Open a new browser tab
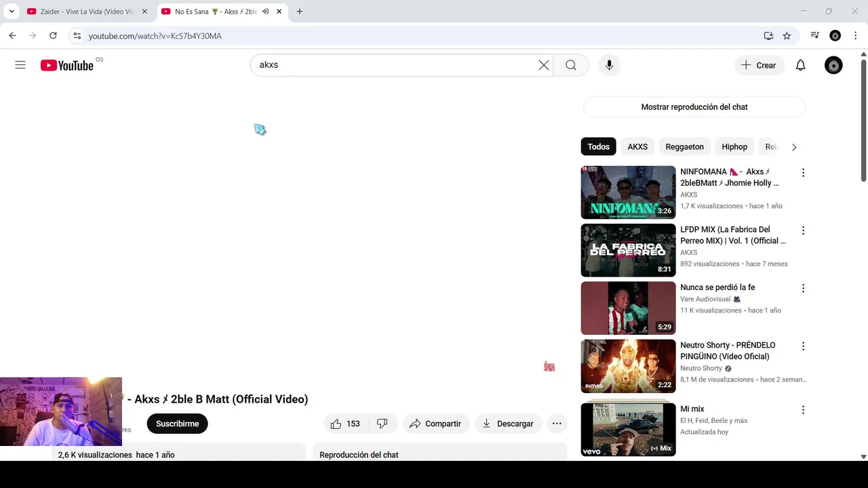Viewport: 868px width, 488px height. 300,12
